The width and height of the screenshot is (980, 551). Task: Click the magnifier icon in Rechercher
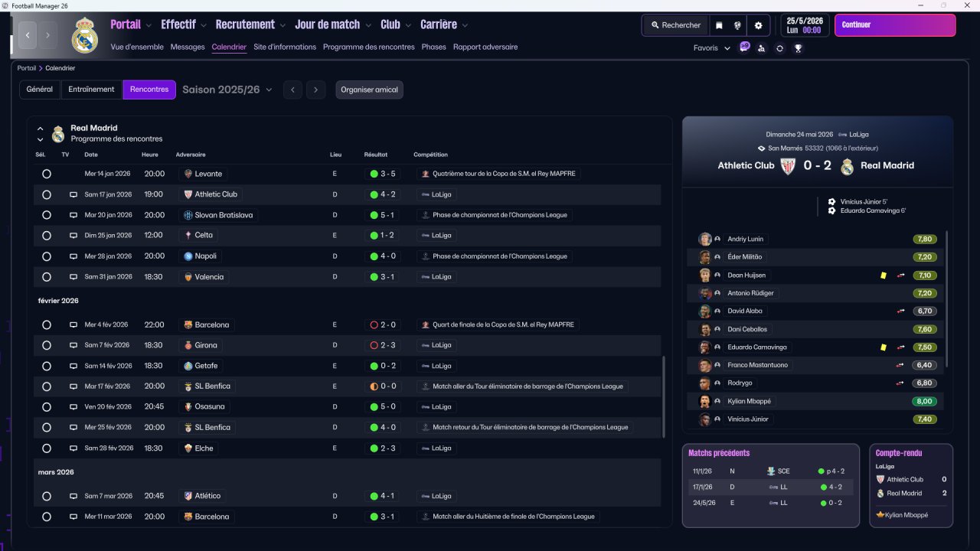(x=655, y=25)
